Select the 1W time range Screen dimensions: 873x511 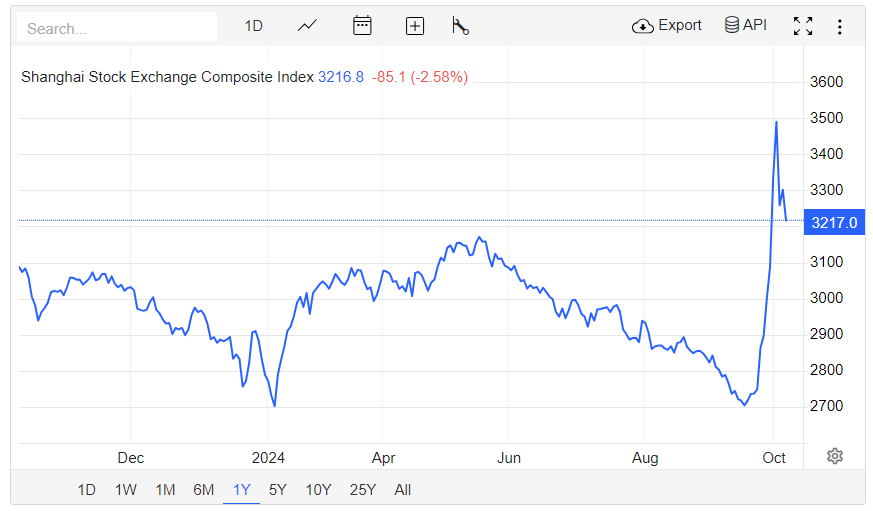[126, 489]
